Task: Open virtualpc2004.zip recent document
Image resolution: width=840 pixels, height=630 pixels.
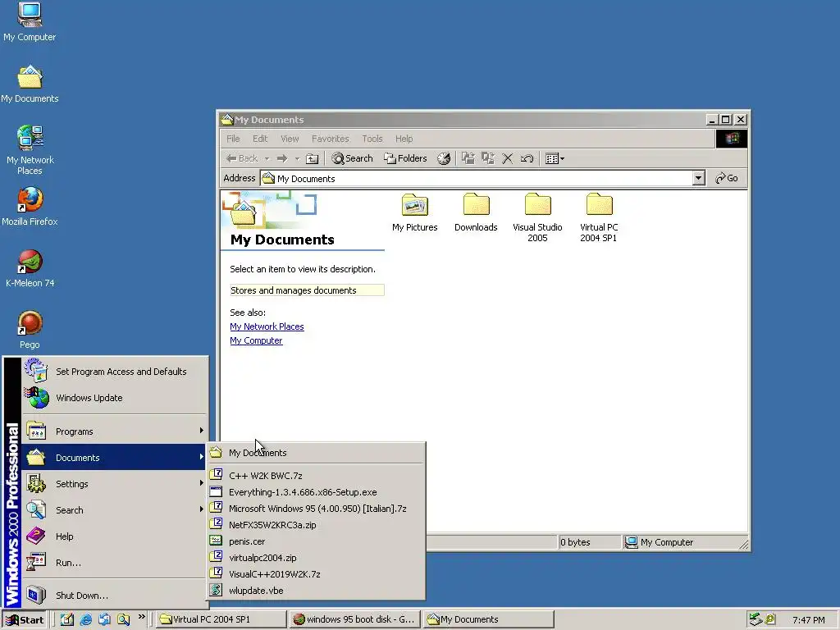Action: [316, 558]
